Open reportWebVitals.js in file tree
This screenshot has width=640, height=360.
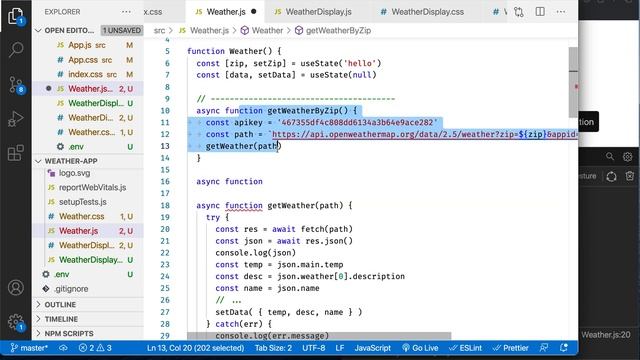(88, 188)
